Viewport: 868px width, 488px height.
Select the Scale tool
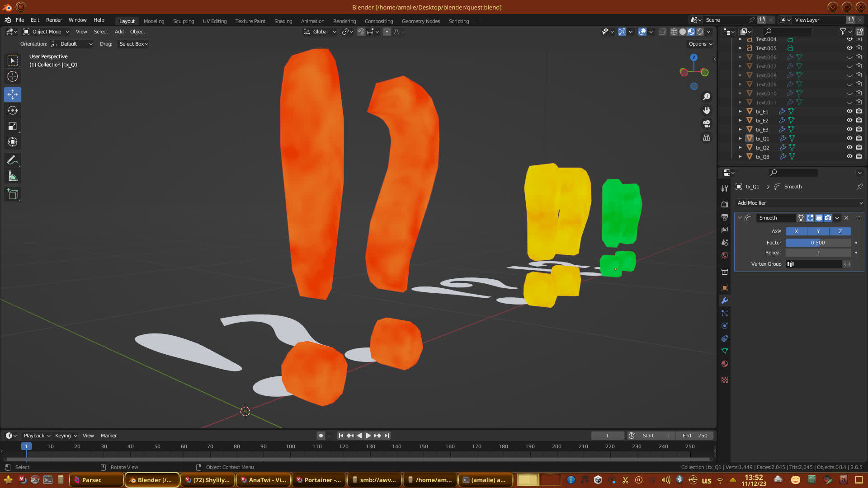pos(13,127)
